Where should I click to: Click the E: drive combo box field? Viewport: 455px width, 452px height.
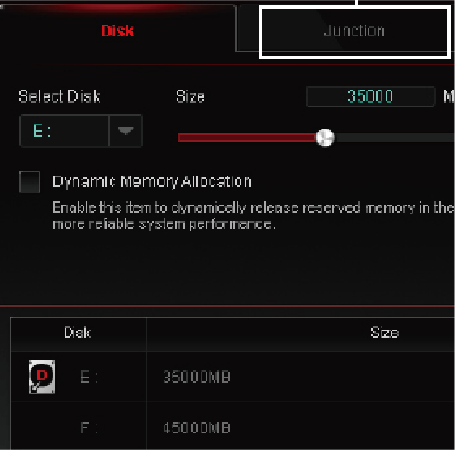[81, 131]
